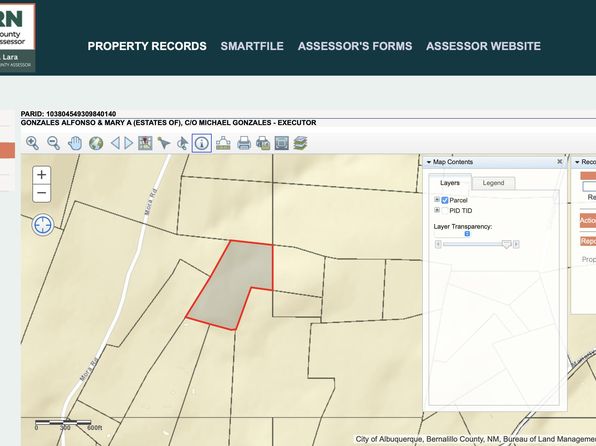Switch to the Legend tab
Image resolution: width=596 pixels, height=446 pixels.
tap(493, 183)
